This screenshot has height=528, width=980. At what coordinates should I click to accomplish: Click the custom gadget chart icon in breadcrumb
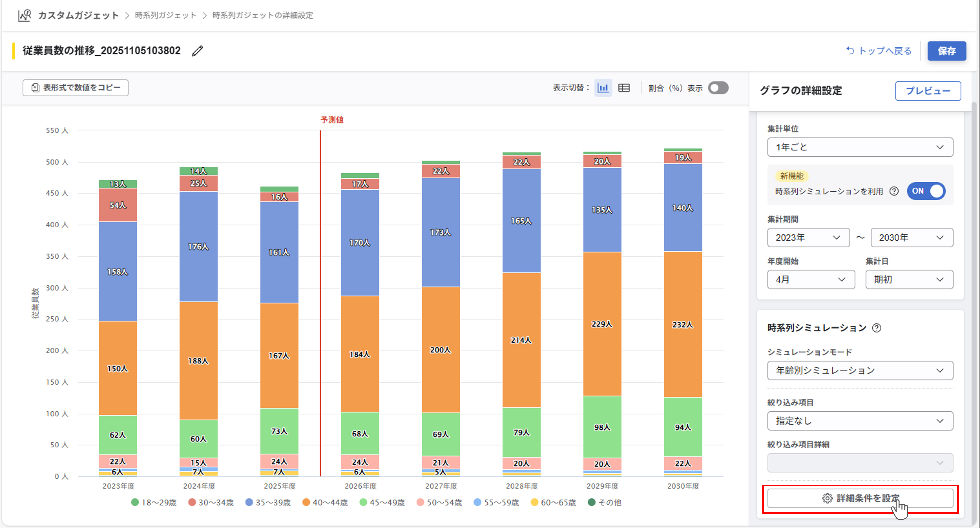25,16
